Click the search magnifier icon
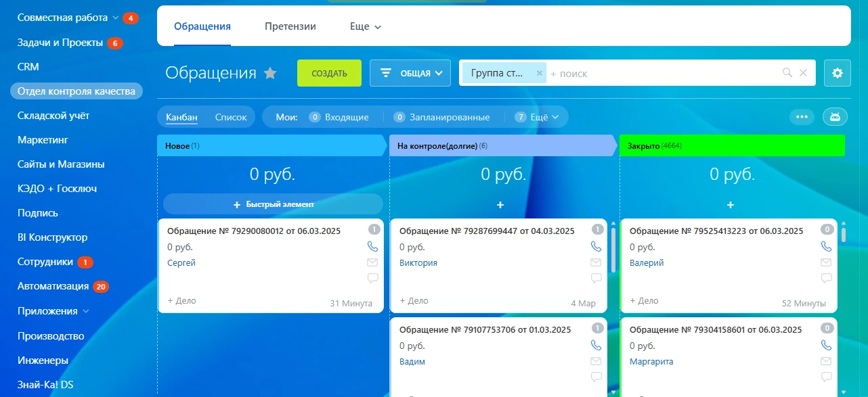 (787, 73)
